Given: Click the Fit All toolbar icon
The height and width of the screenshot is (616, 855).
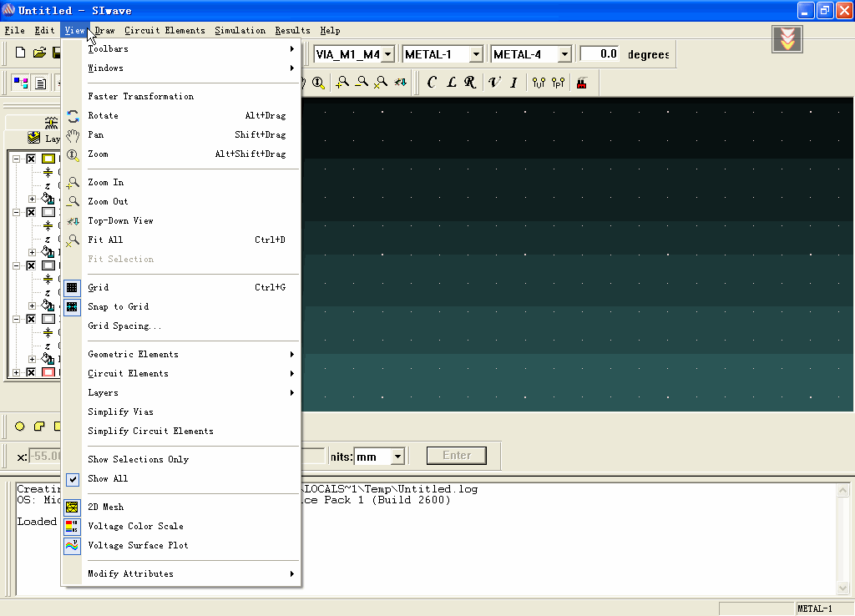Looking at the screenshot, I should point(381,83).
